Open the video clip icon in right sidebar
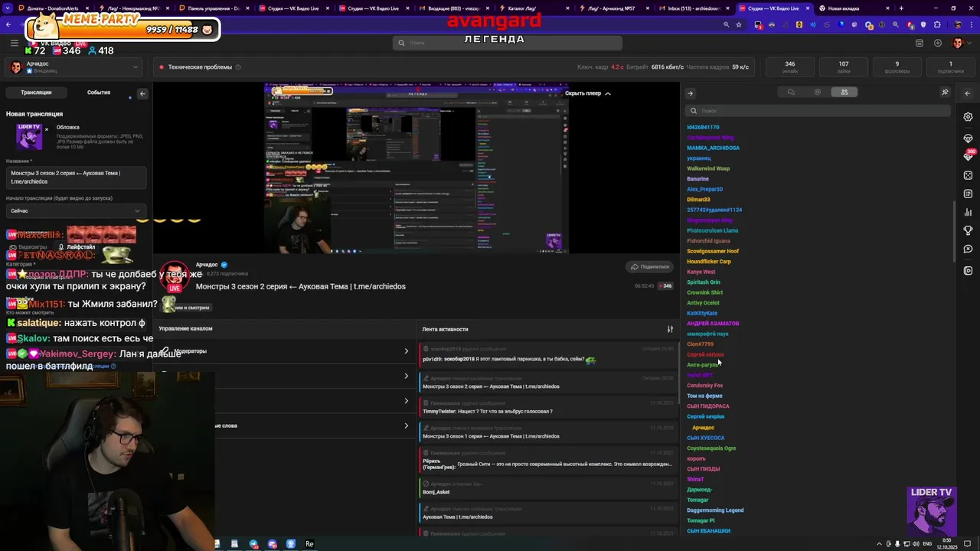Image resolution: width=980 pixels, height=551 pixels. pyautogui.click(x=968, y=270)
